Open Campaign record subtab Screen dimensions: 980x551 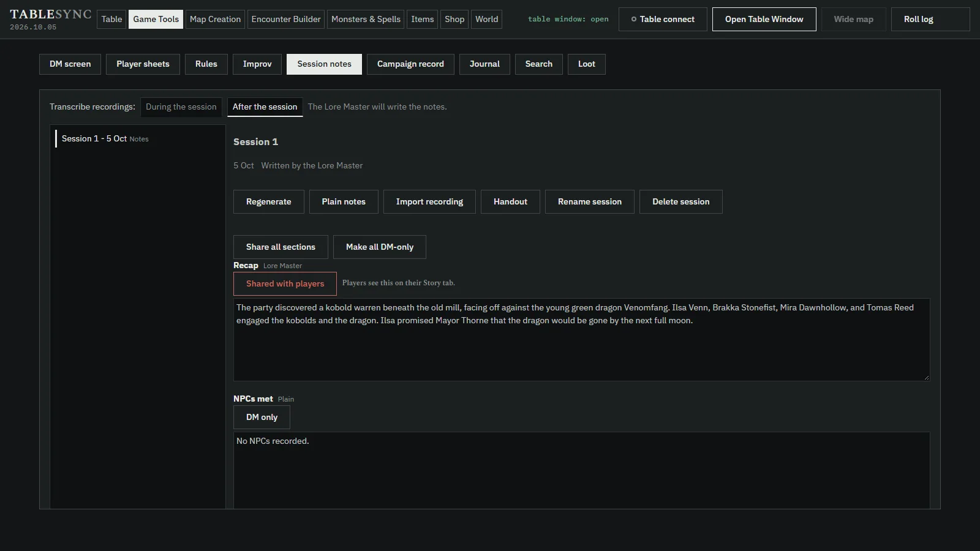[410, 64]
